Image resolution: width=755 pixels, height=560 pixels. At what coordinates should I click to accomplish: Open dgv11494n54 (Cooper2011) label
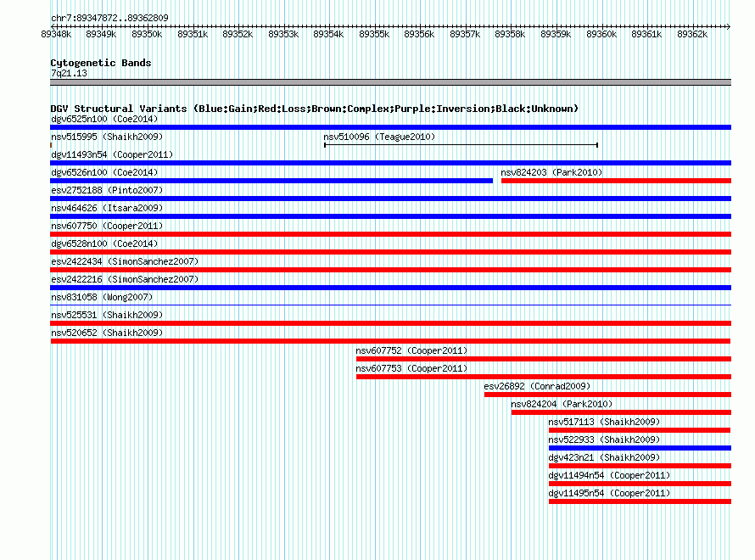coord(609,475)
